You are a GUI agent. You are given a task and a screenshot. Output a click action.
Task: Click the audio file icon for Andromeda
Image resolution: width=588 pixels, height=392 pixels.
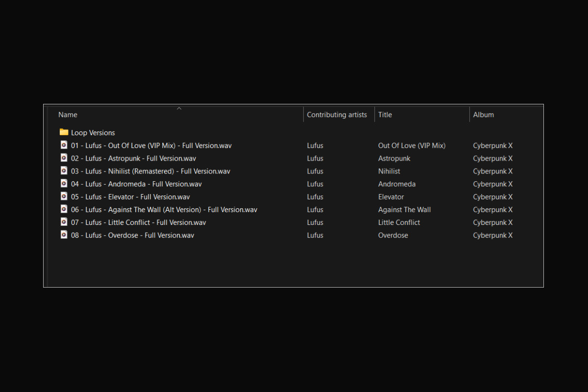[64, 184]
